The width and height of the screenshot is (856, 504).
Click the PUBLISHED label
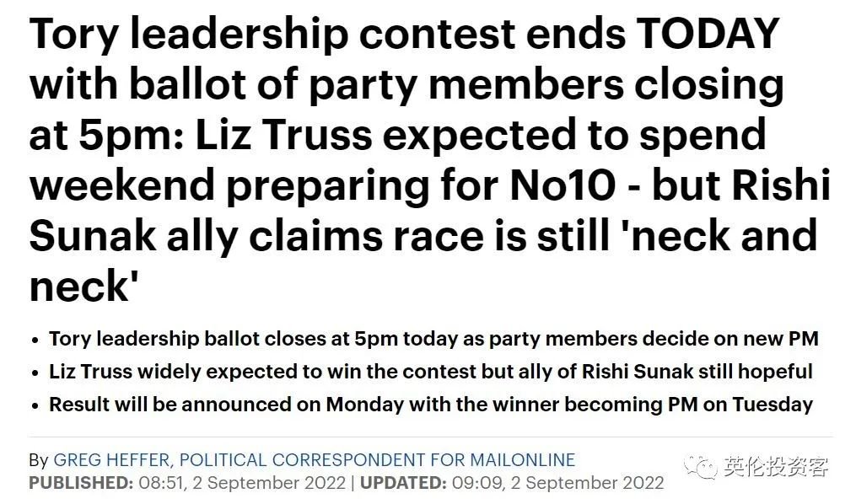pos(81,483)
